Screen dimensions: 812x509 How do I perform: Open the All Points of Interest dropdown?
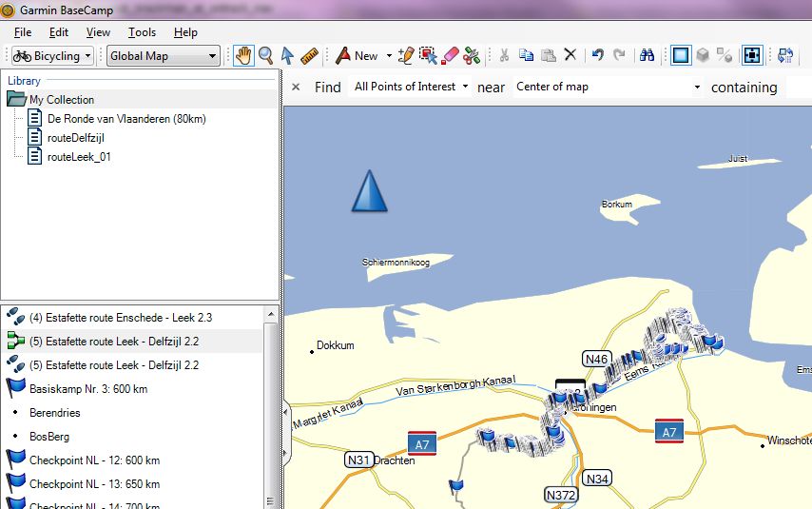(x=411, y=87)
